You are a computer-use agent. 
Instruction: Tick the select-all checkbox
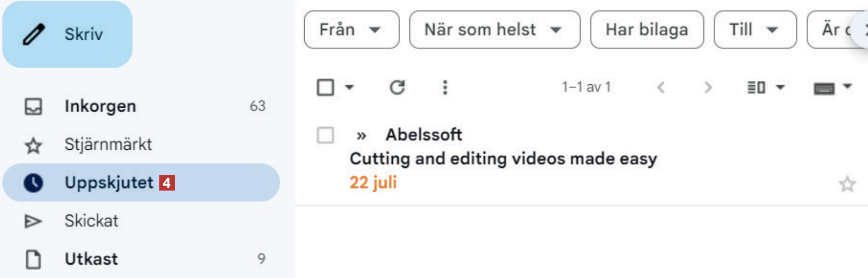[x=325, y=87]
